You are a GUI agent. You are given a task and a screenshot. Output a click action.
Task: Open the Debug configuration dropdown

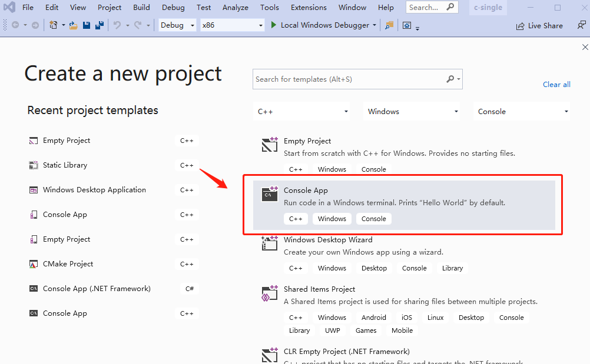point(177,25)
